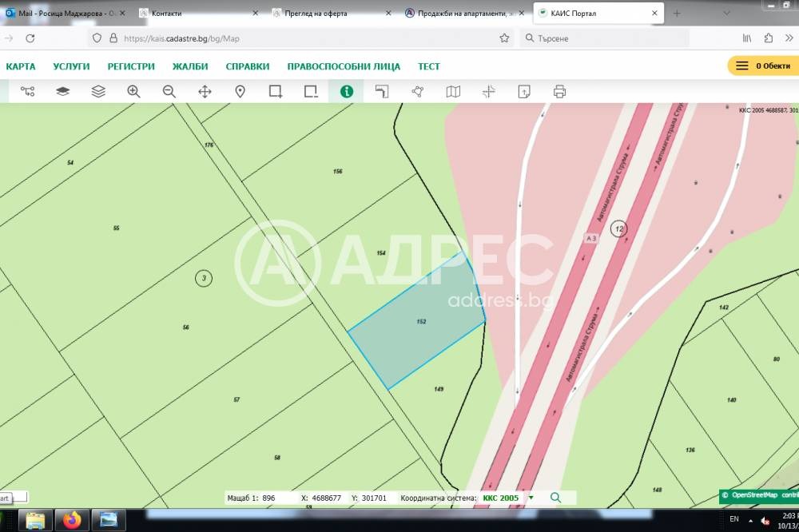Open the map layers stack icon
This screenshot has height=532, width=799.
pyautogui.click(x=98, y=92)
